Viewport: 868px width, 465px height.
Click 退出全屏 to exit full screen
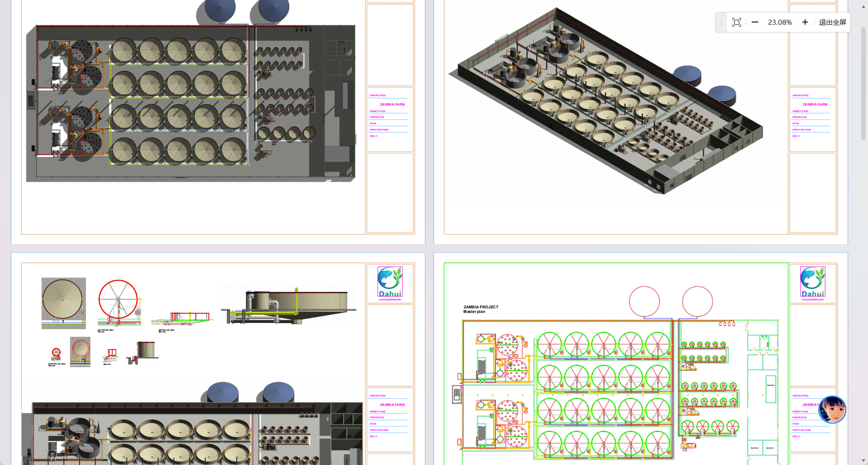pos(832,22)
